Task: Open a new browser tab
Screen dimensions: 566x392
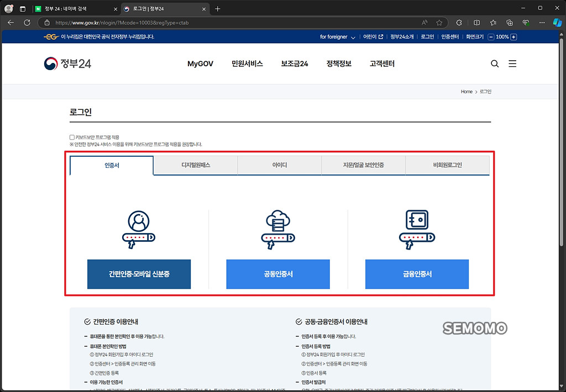Action: click(217, 9)
